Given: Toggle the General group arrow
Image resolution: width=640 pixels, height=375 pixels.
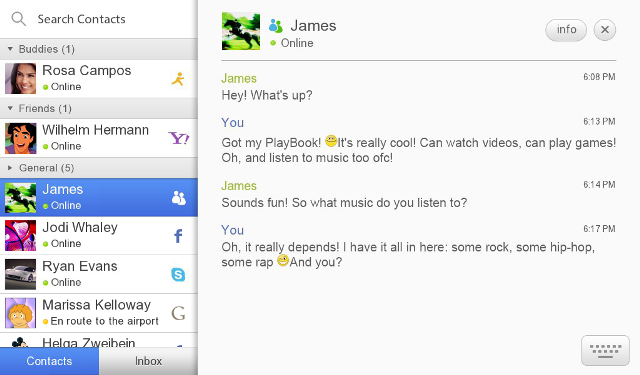Looking at the screenshot, I should [x=10, y=168].
